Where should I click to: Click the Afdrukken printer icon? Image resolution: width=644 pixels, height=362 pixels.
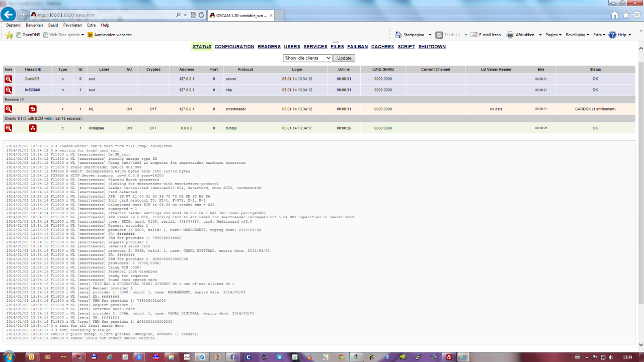point(510,35)
